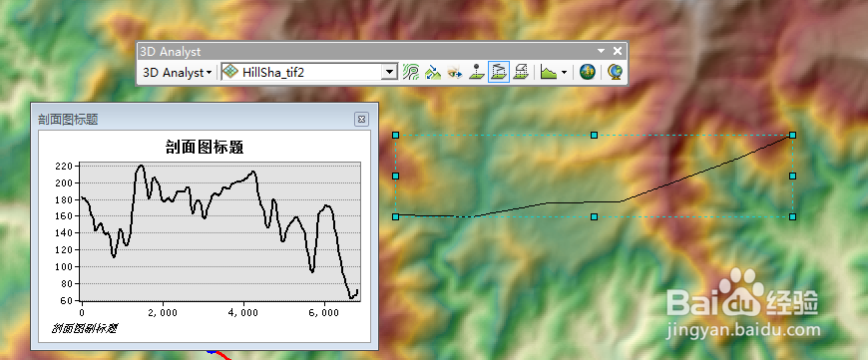Toggle the Interpolate Line tool
The height and width of the screenshot is (360, 868).
499,73
